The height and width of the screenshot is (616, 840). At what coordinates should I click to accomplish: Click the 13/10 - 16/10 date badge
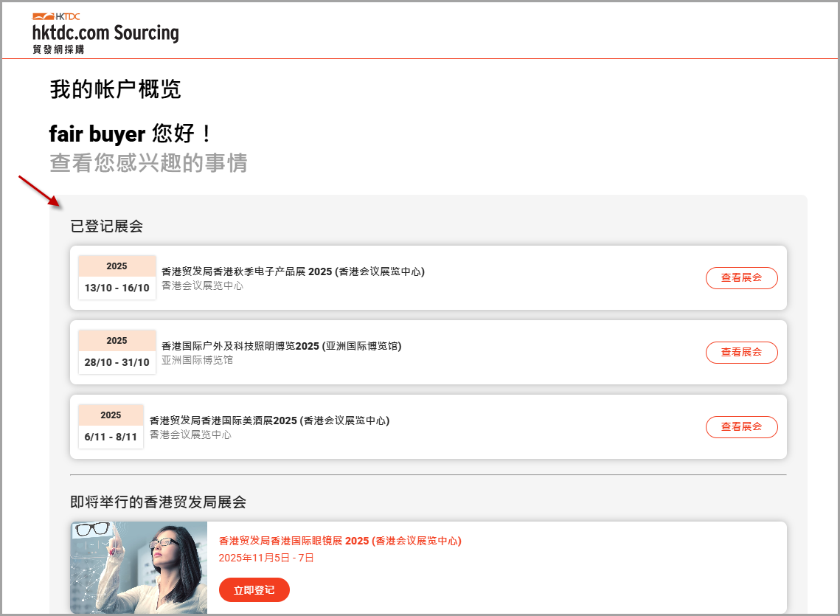tap(117, 277)
